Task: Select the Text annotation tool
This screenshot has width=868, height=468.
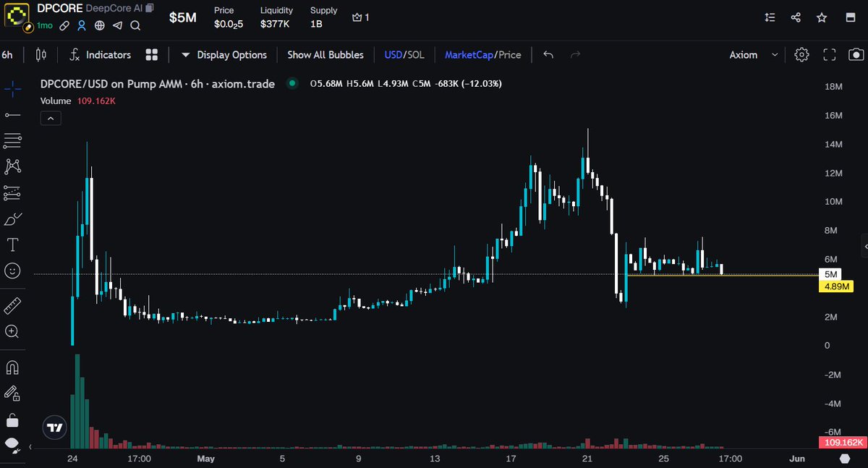Action: pos(12,244)
